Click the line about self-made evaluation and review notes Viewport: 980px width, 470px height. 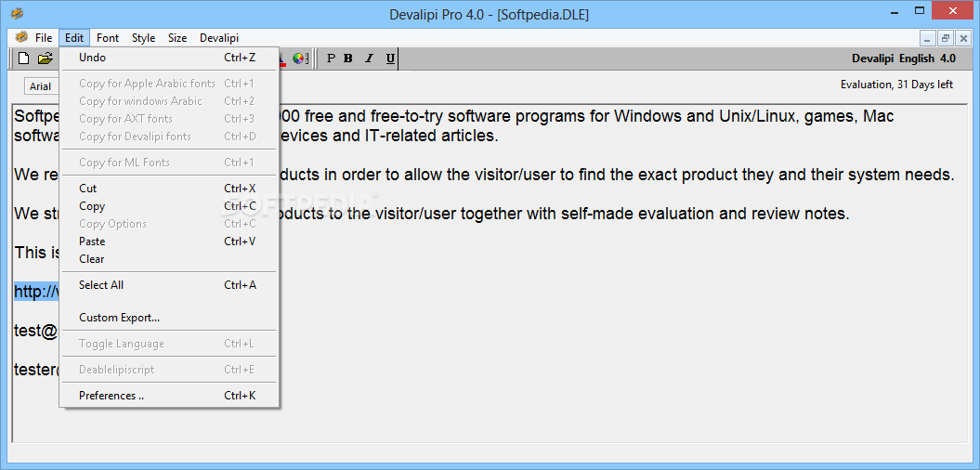point(565,214)
